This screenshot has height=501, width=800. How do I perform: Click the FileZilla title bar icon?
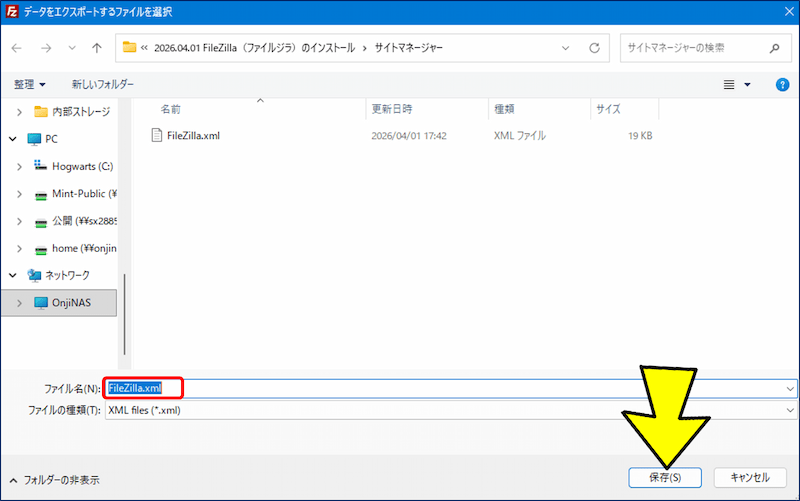[x=11, y=11]
